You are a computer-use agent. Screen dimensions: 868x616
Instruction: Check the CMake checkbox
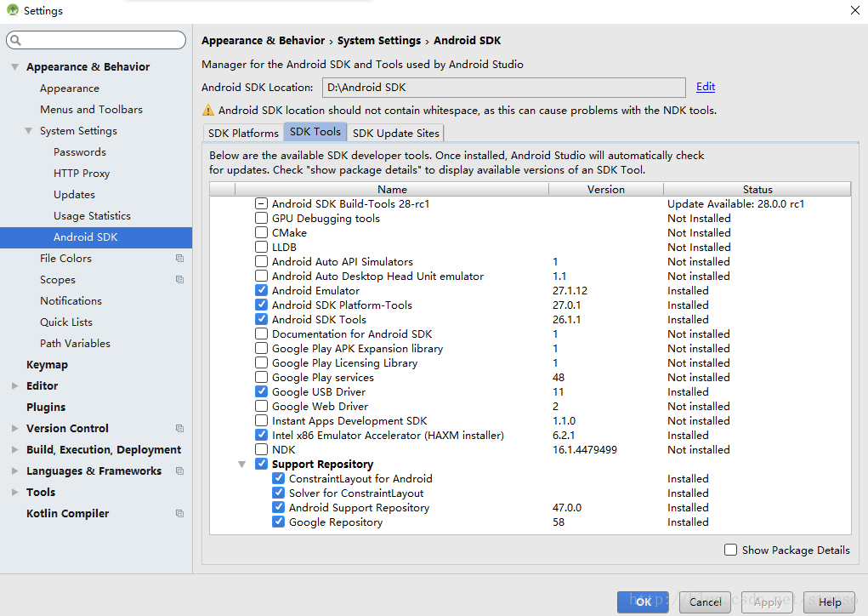[x=261, y=232]
